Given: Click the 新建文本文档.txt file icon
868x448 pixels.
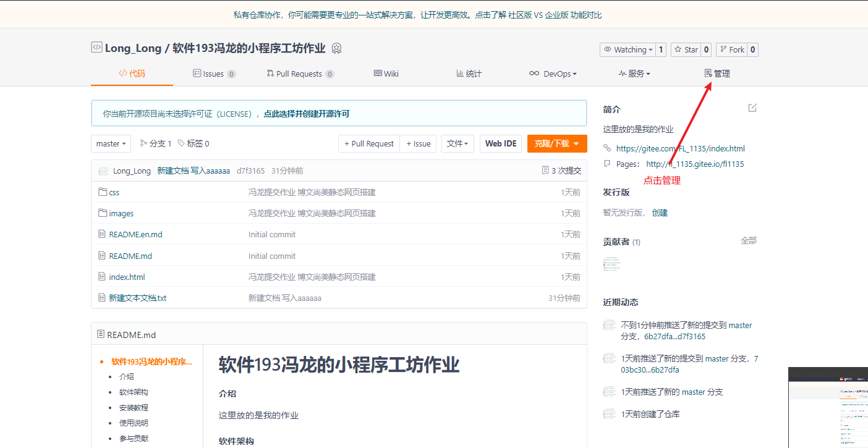Looking at the screenshot, I should (103, 298).
